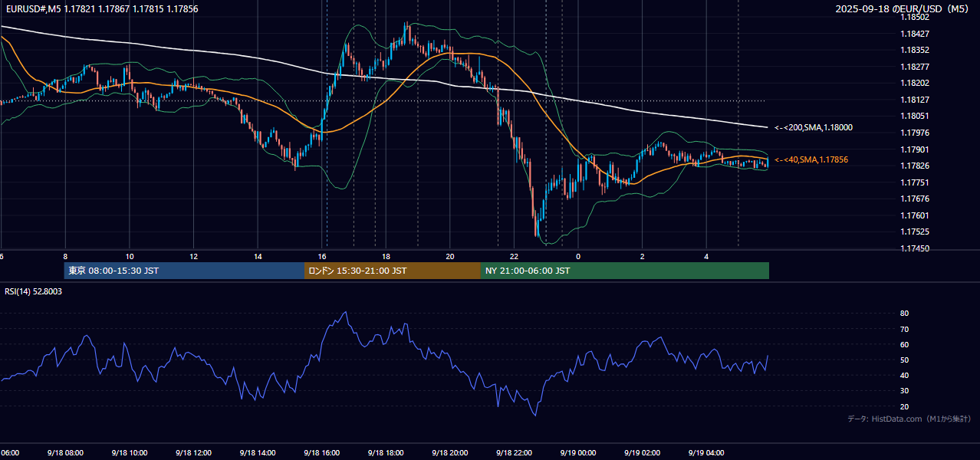Select the 東京 08:00-15:30 JST session bar
Image resolution: width=980 pixels, height=460 pixels.
pyautogui.click(x=184, y=271)
